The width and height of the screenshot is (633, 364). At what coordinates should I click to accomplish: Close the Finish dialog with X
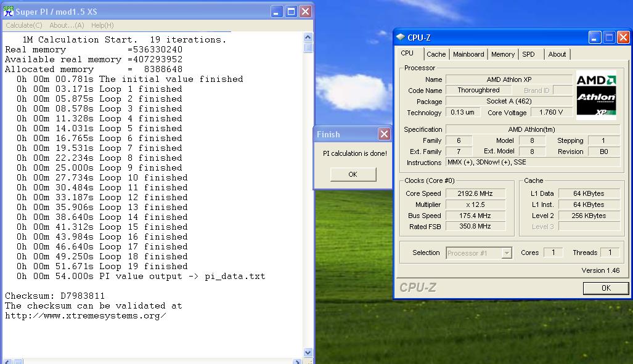point(384,134)
